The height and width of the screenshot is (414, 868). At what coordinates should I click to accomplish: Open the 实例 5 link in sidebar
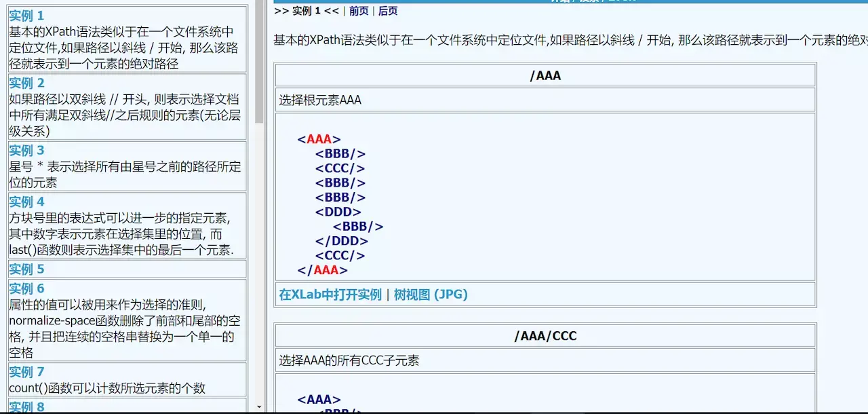click(x=26, y=269)
